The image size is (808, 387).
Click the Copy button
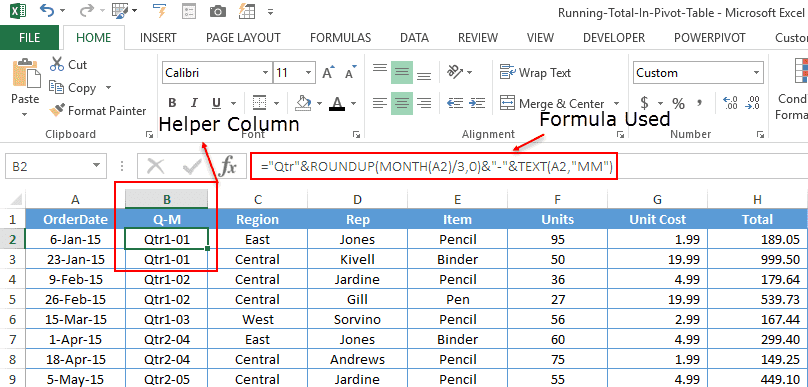[73, 88]
